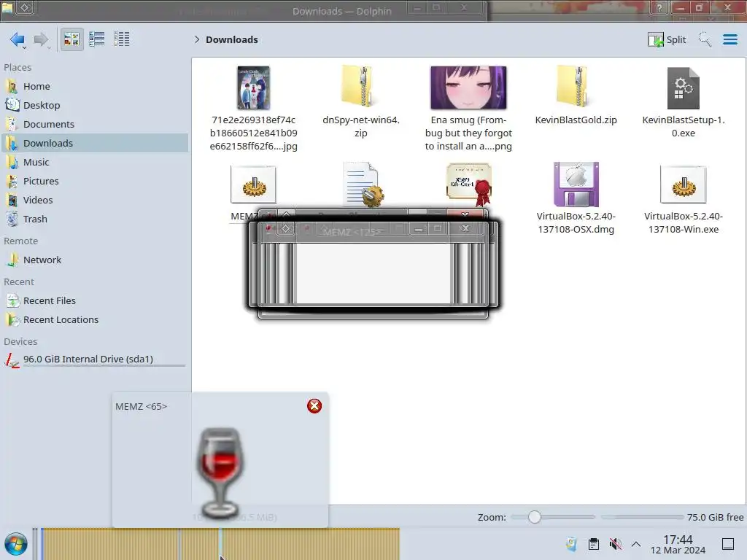Select the VirtualBox-5.2.40-137108-OSX.dmg icon

point(576,184)
